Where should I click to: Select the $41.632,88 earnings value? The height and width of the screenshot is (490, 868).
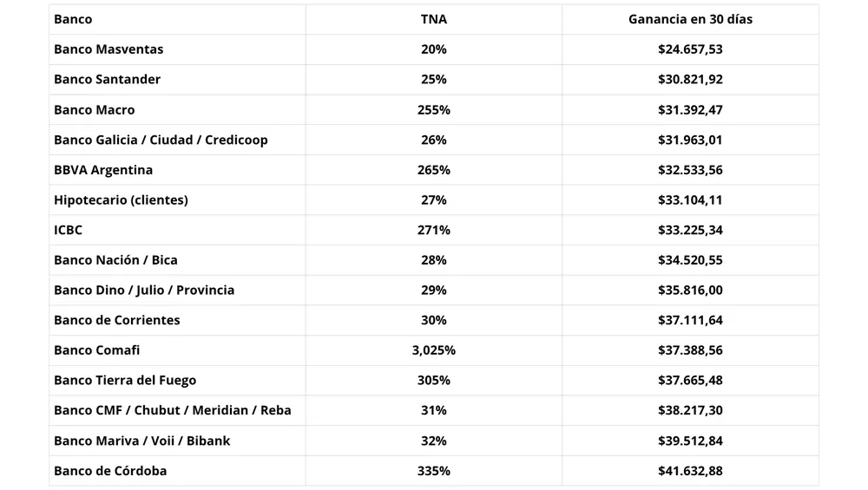point(690,471)
